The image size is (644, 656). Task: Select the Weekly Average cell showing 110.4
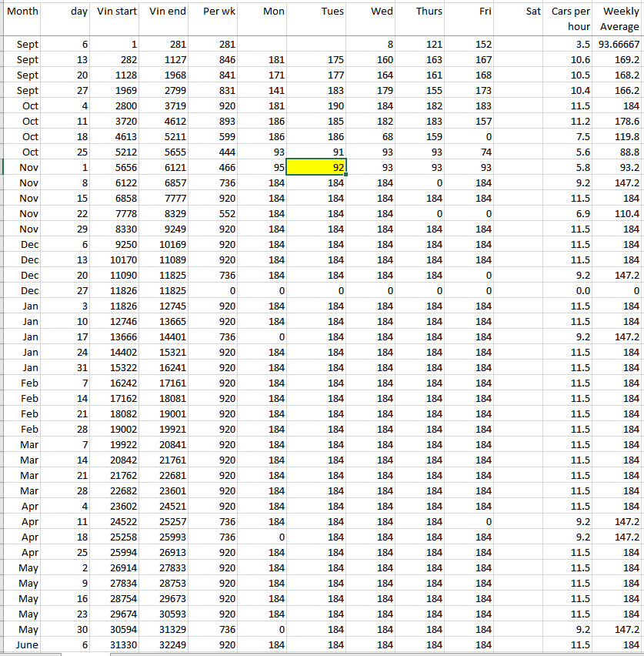tap(619, 213)
